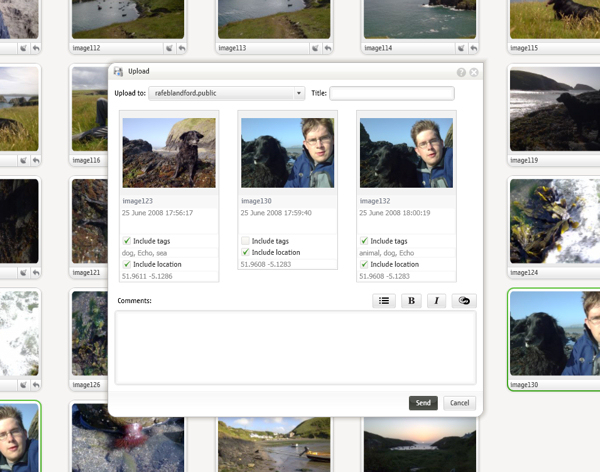Toggle italic formatting in Comments toolbar
This screenshot has width=600, height=472.
tap(436, 301)
